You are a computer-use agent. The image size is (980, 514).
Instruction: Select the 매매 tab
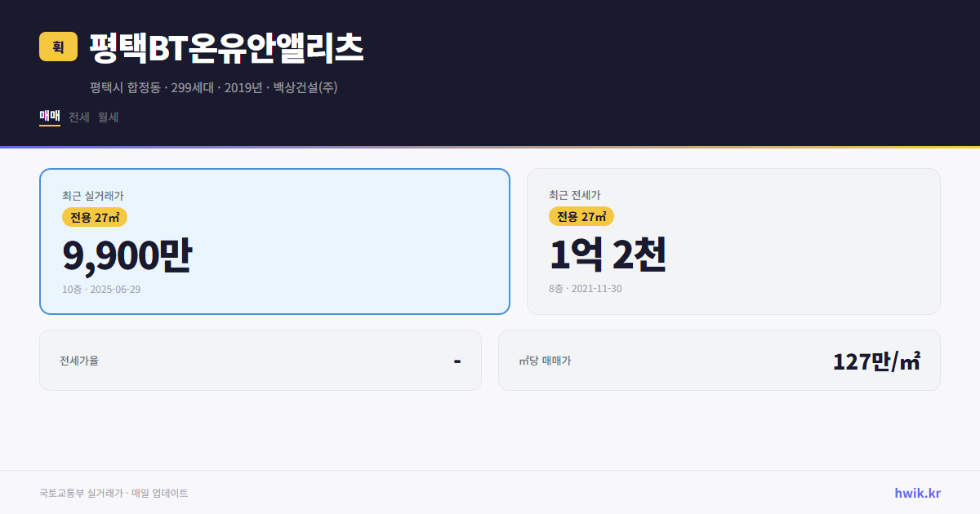point(48,117)
